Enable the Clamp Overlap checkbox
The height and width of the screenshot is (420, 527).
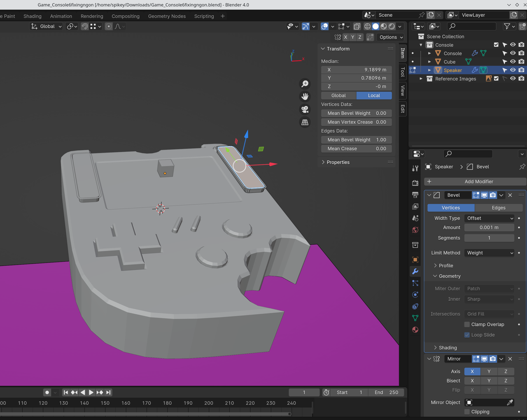(x=467, y=325)
